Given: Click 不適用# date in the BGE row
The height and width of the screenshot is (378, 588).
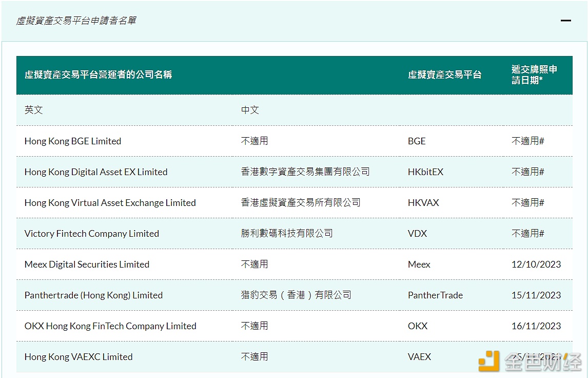Looking at the screenshot, I should pos(527,141).
